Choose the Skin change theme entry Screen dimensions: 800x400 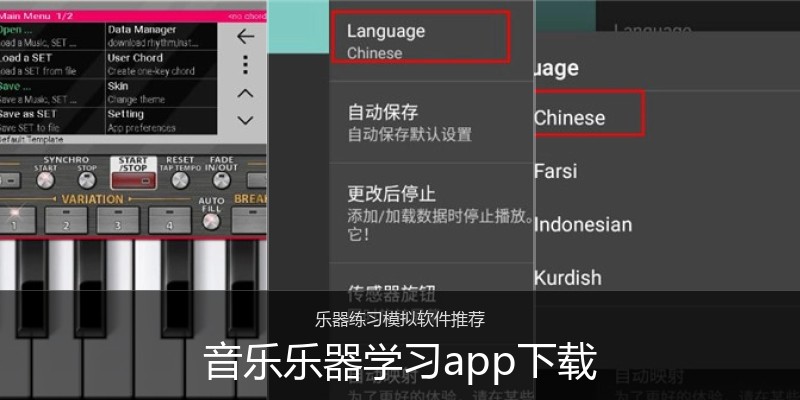161,92
